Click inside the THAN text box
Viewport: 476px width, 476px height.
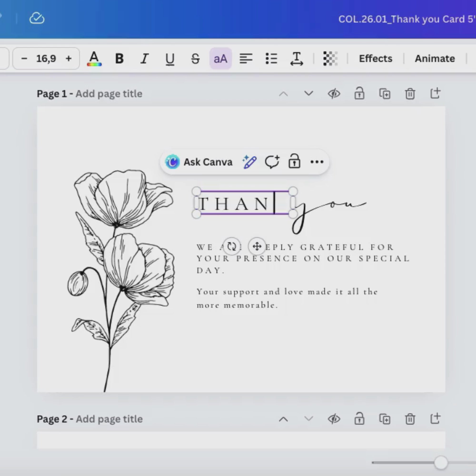coord(244,203)
